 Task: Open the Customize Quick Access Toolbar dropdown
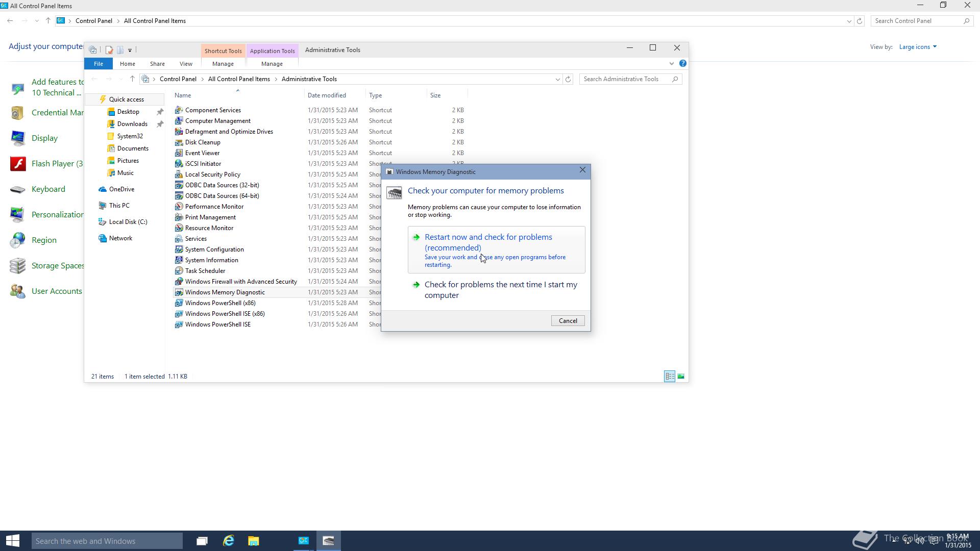click(130, 50)
